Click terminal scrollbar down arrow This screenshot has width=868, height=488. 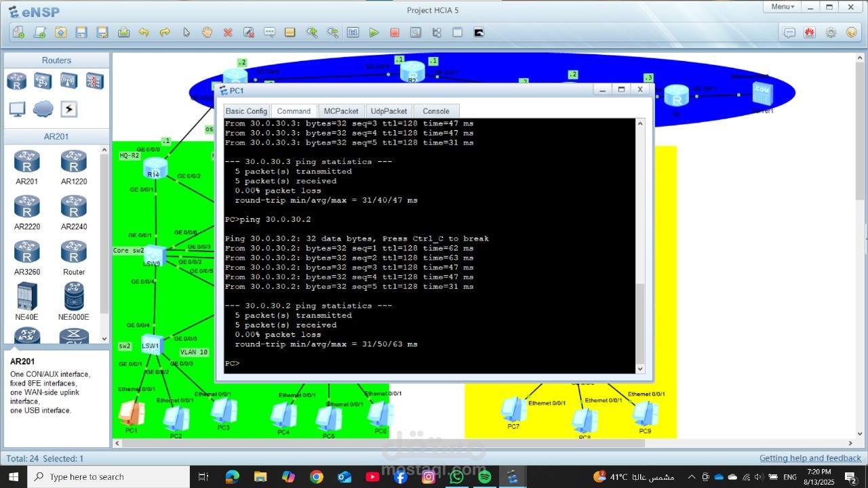tap(640, 368)
